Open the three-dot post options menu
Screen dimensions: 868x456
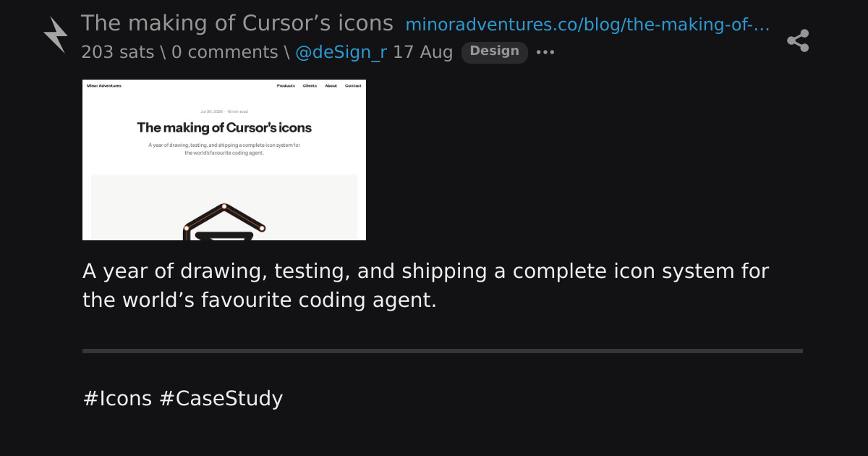545,52
